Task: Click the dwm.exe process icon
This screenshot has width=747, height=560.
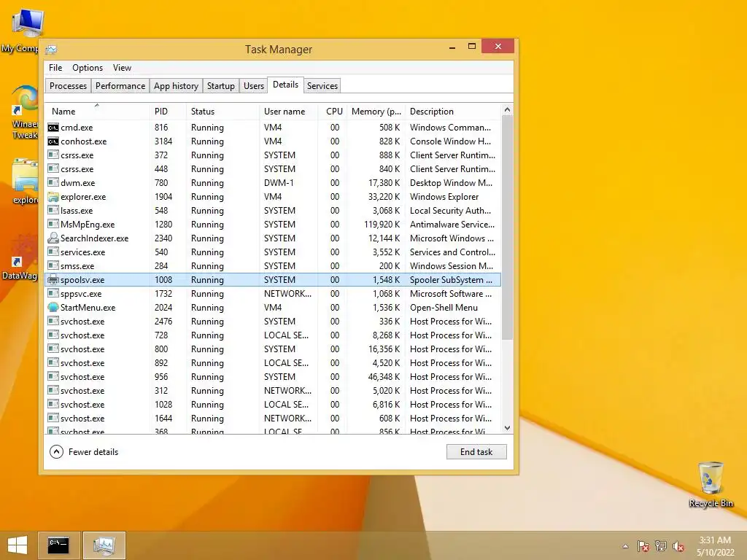Action: (x=53, y=183)
